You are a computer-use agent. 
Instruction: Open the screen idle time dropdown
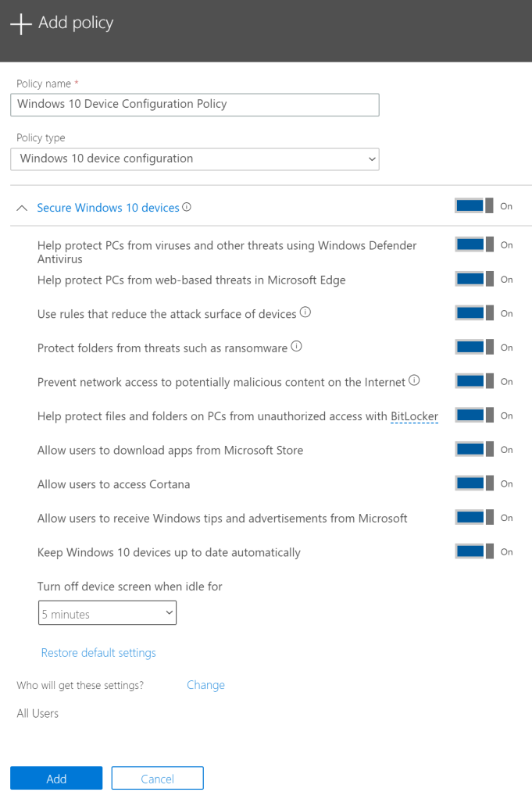tap(107, 614)
